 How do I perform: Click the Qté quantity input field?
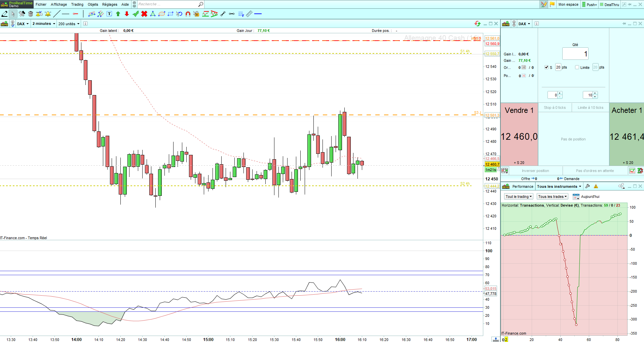[x=575, y=54]
